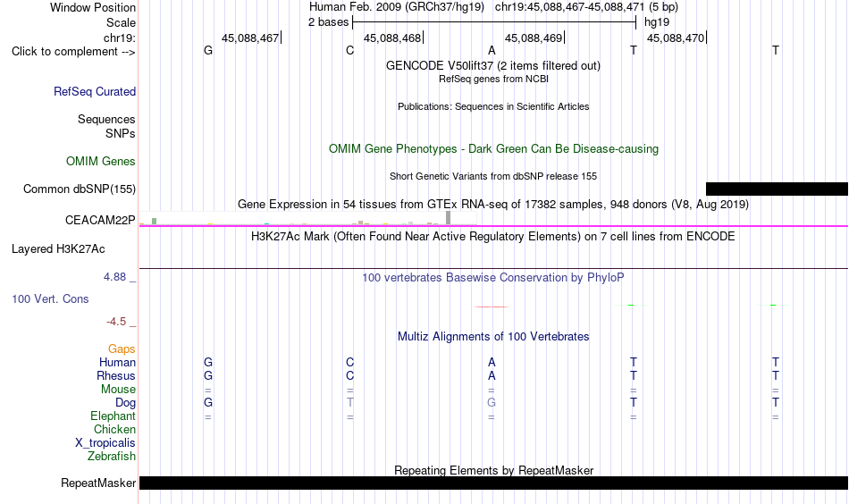
Task: Click 'Gene Expression in 54 tissues' title
Action: (x=493, y=204)
